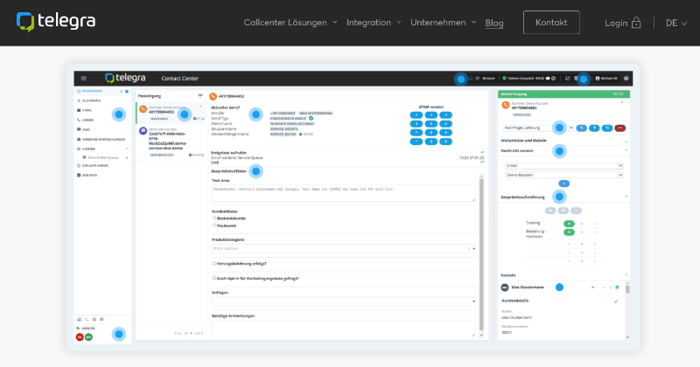Open the Nachfrage Lieferung dropdown
This screenshot has height=367, width=700.
point(538,128)
